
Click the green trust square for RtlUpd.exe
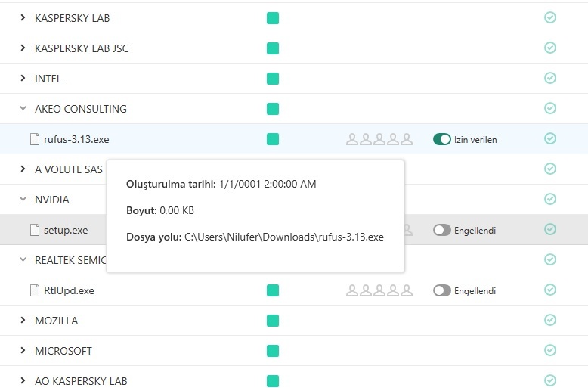pos(273,290)
